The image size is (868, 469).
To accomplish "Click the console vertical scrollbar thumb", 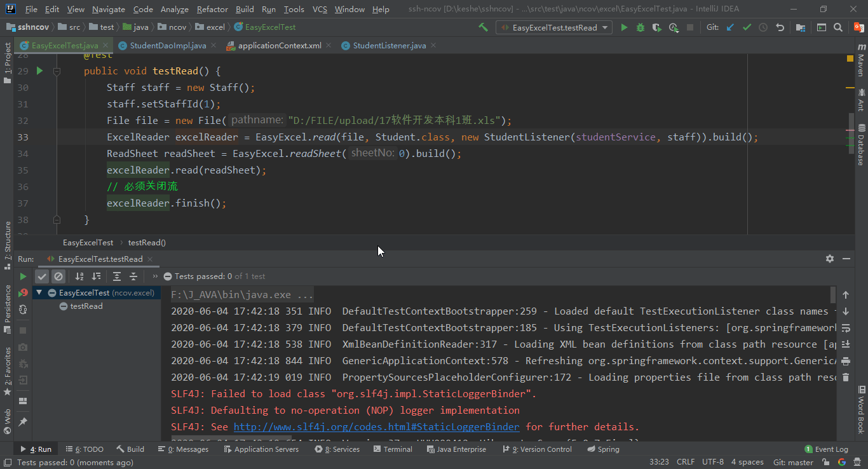I will pos(833,295).
